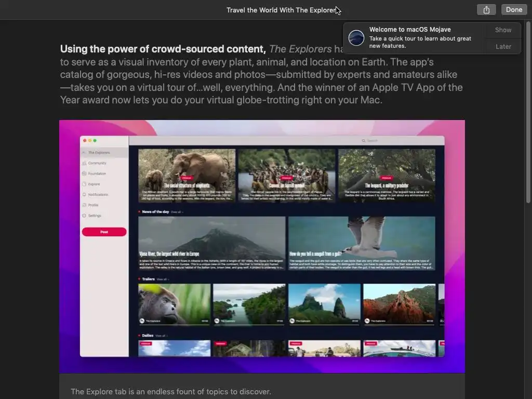Open the red rock mountain trailer thumbnail
This screenshot has width=532, height=399.
(400, 304)
